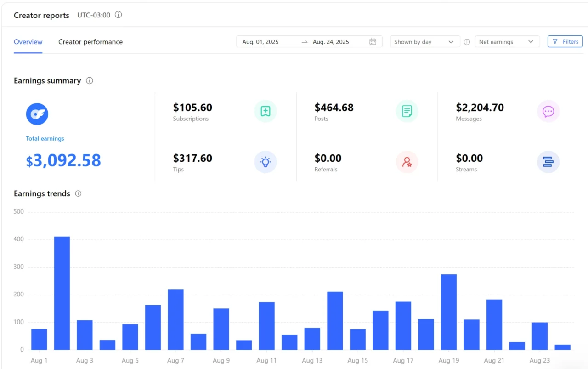This screenshot has width=588, height=369.
Task: Click the blue Total earnings logo icon
Action: (37, 114)
